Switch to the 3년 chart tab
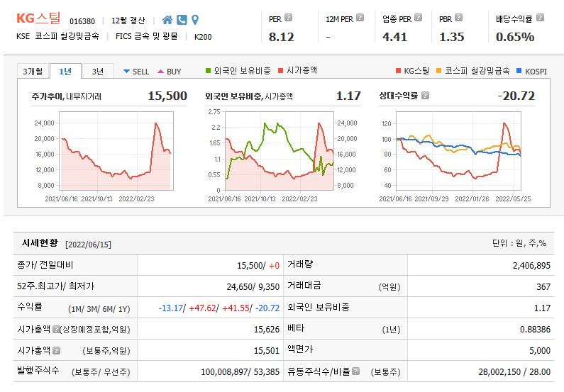 pyautogui.click(x=98, y=71)
